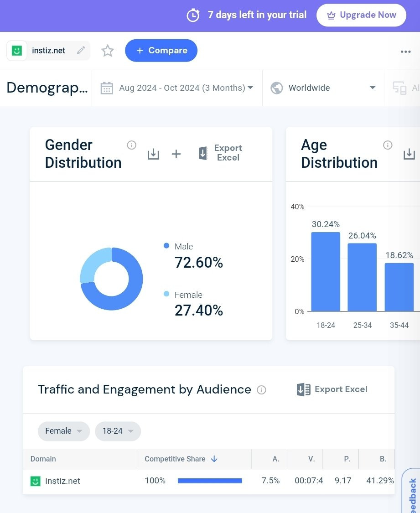Click instiz.net favicon in table row

pos(35,481)
